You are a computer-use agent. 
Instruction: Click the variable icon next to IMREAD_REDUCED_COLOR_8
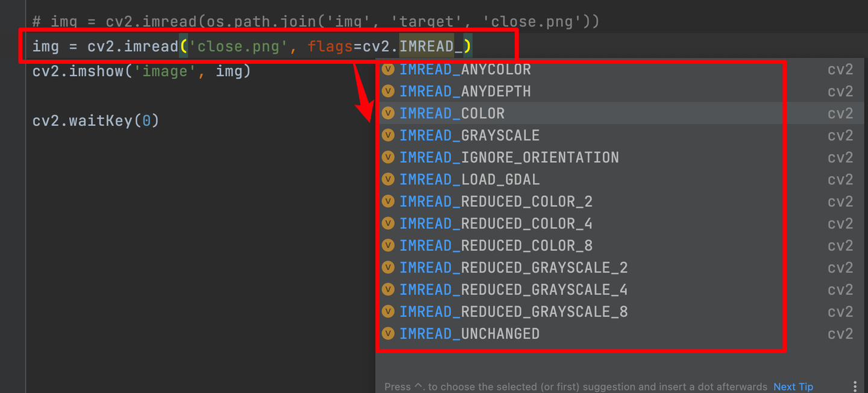(x=388, y=245)
